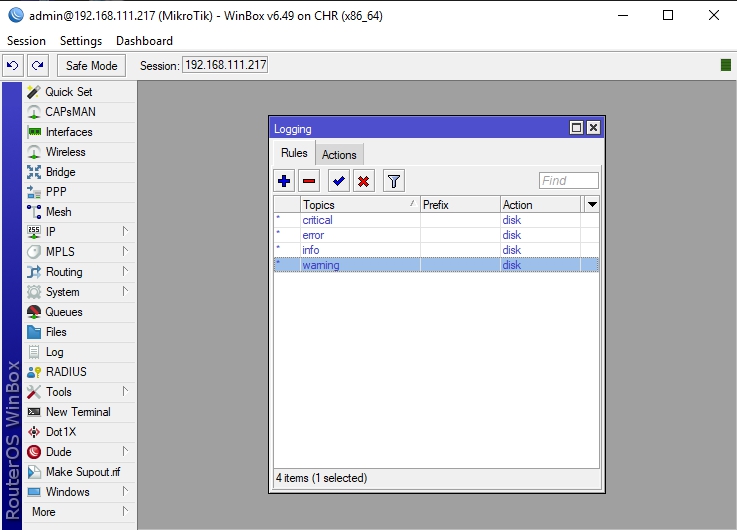Expand Routing submenu
This screenshot has width=737, height=530.
coord(80,272)
